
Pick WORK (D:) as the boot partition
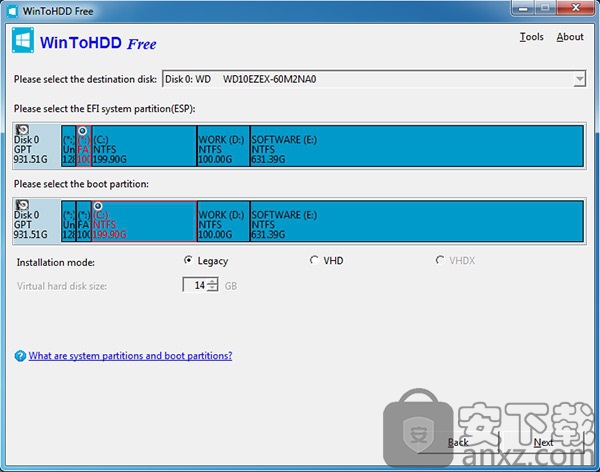223,221
